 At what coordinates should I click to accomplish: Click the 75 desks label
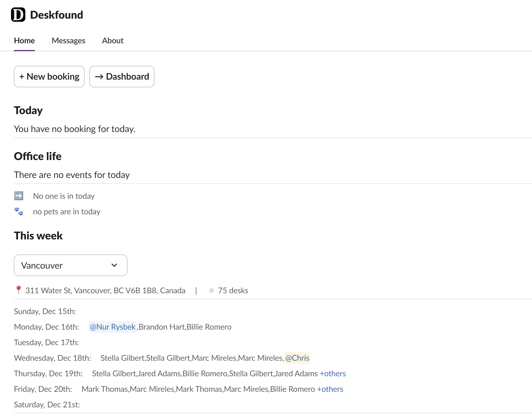(x=233, y=291)
